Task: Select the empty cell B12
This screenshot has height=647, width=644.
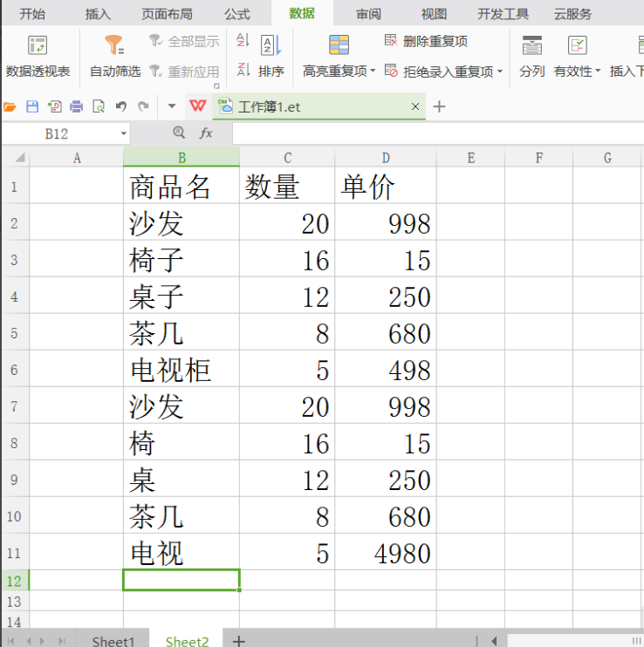Action: pos(182,580)
